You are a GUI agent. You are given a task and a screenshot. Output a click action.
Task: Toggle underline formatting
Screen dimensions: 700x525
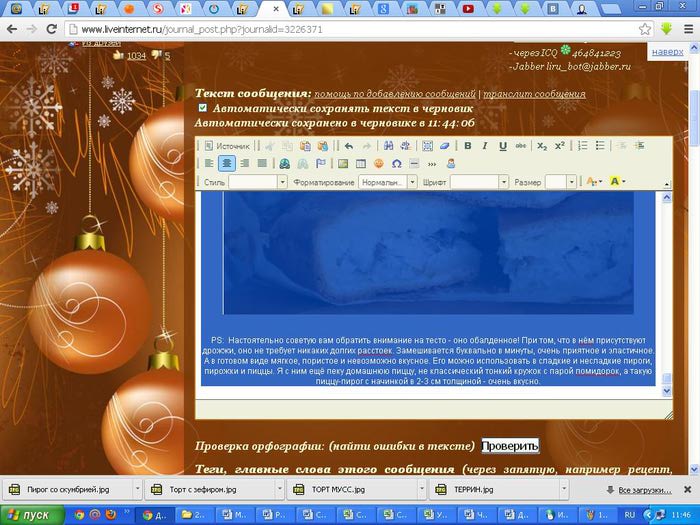click(503, 146)
